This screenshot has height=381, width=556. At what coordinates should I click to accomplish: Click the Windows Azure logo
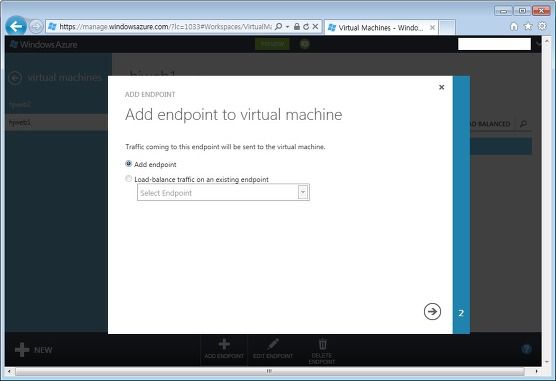click(44, 45)
